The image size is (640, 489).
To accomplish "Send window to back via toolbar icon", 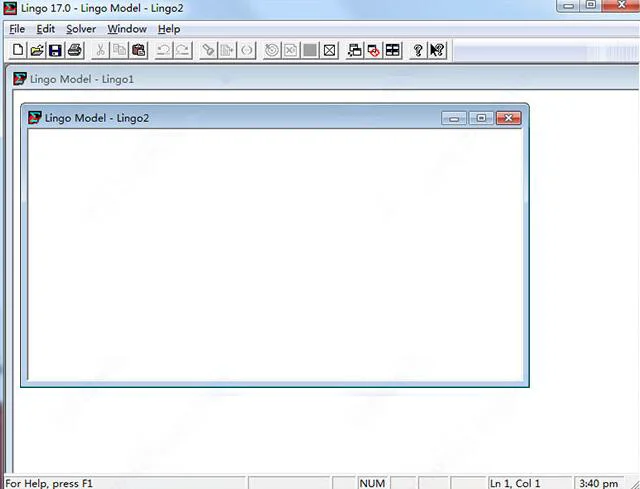I will coord(355,50).
